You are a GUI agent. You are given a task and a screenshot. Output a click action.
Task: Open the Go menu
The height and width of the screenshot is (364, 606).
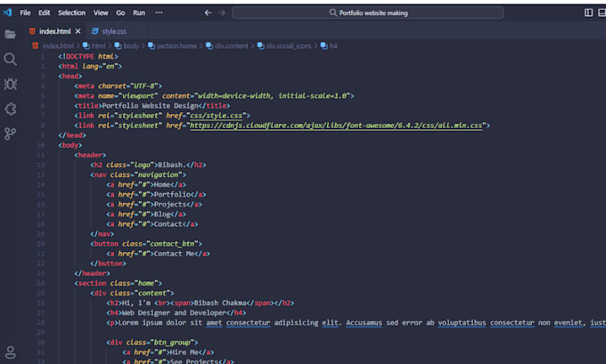tap(120, 12)
